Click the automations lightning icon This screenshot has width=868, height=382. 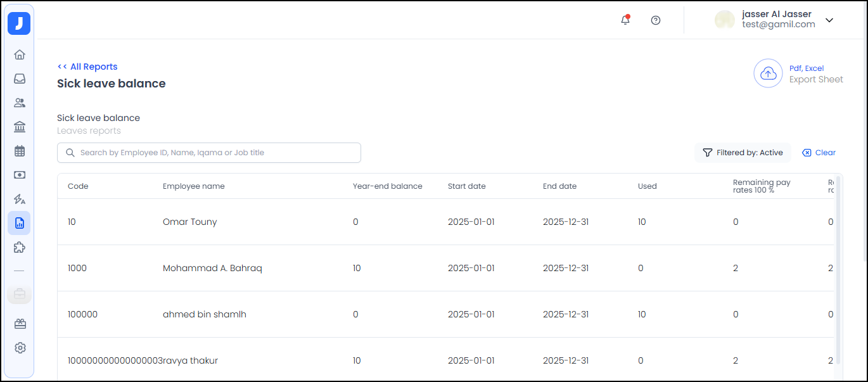tap(19, 199)
